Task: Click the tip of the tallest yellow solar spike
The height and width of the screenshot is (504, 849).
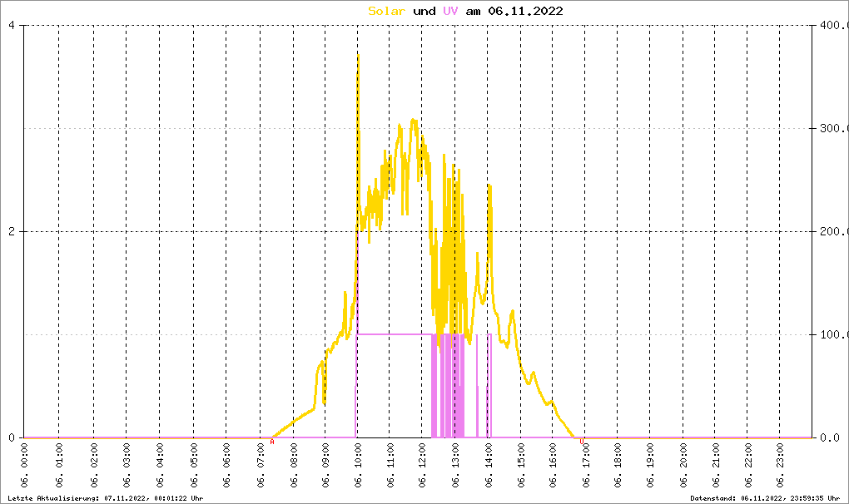Action: pyautogui.click(x=358, y=56)
